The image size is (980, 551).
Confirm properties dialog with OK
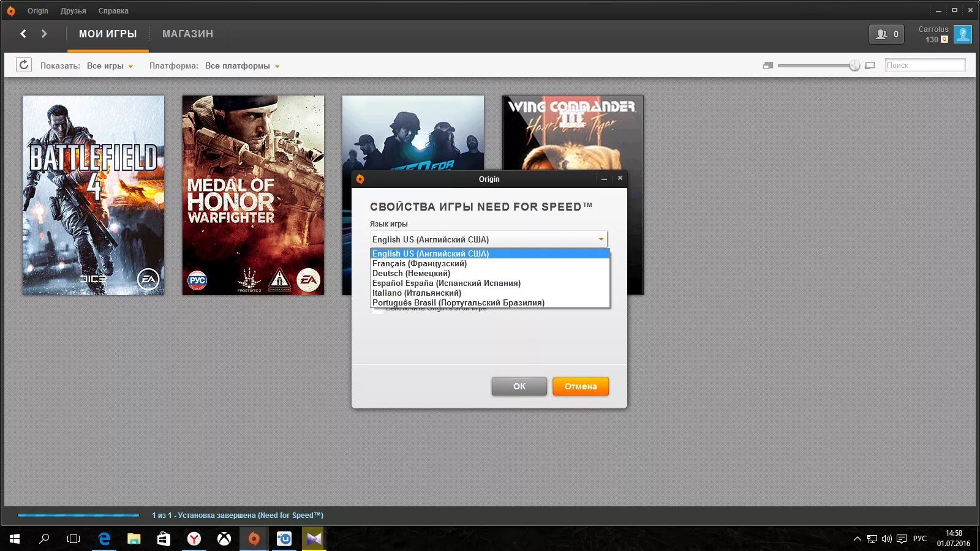coord(519,386)
